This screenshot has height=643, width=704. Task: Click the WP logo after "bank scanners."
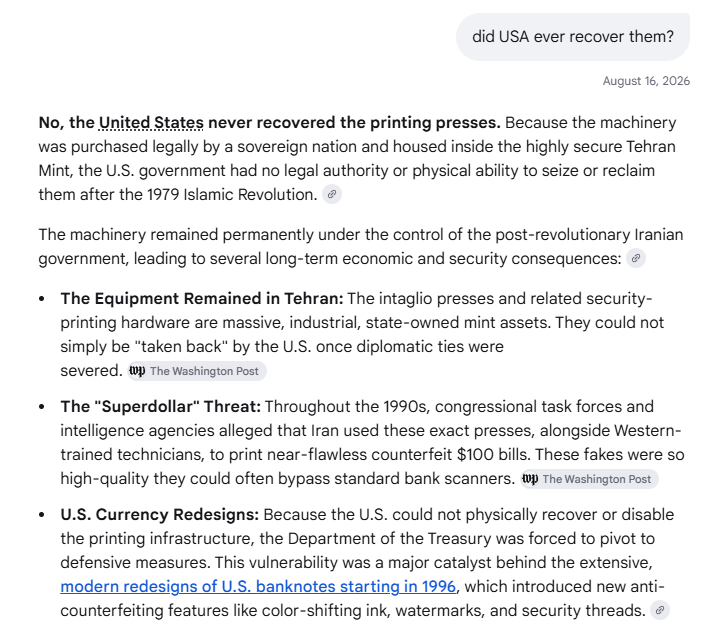pos(530,479)
